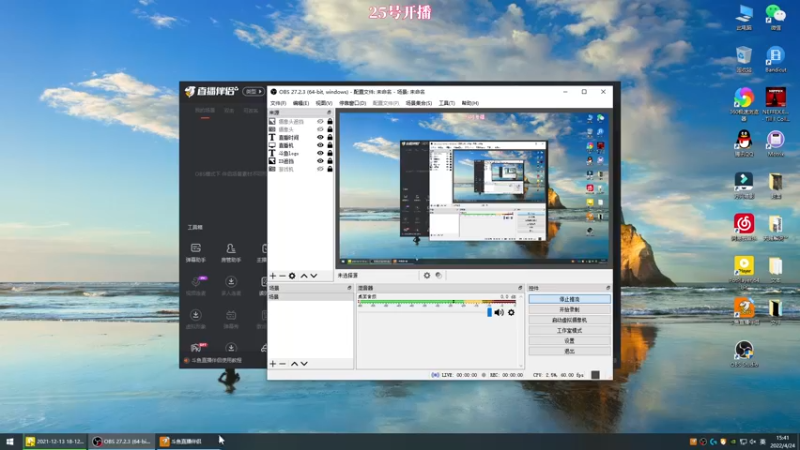Toggle visibility of last source row
800x450 pixels.
tap(320, 169)
